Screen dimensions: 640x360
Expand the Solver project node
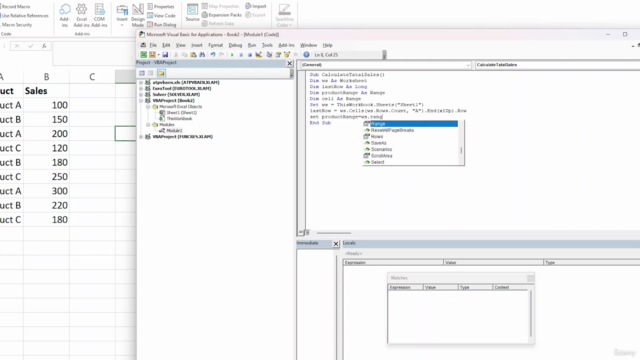(141, 94)
